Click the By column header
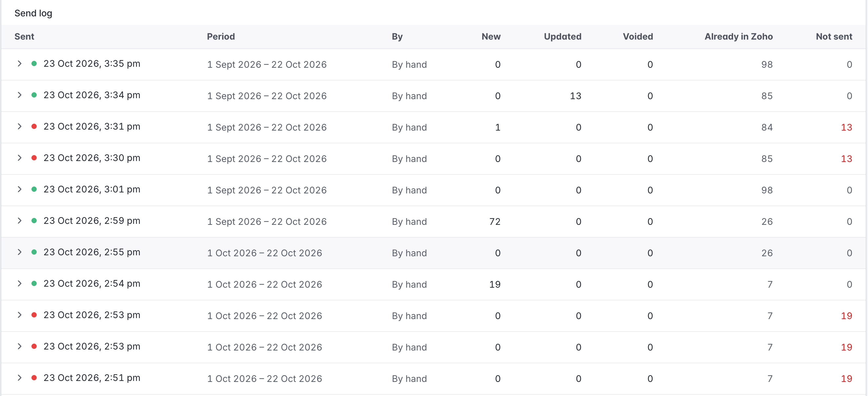Image resolution: width=868 pixels, height=396 pixels. coord(397,37)
